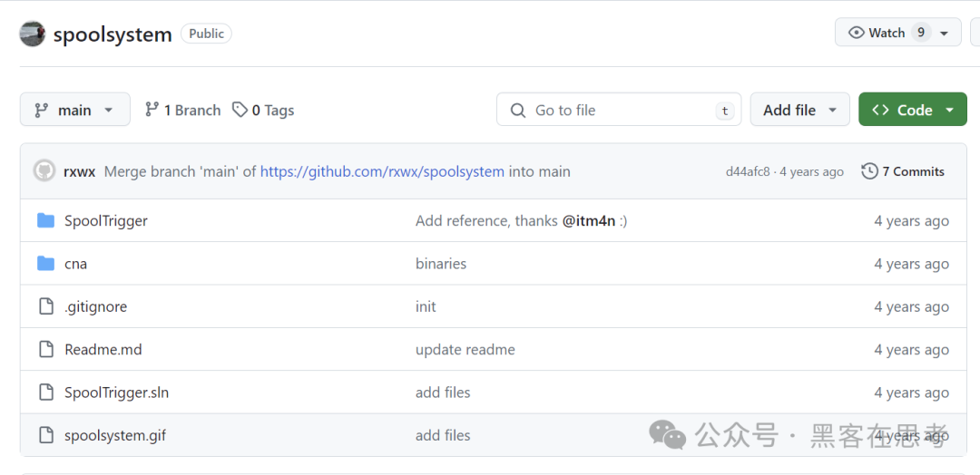Image resolution: width=980 pixels, height=475 pixels.
Task: Click the green Code button
Action: (913, 110)
